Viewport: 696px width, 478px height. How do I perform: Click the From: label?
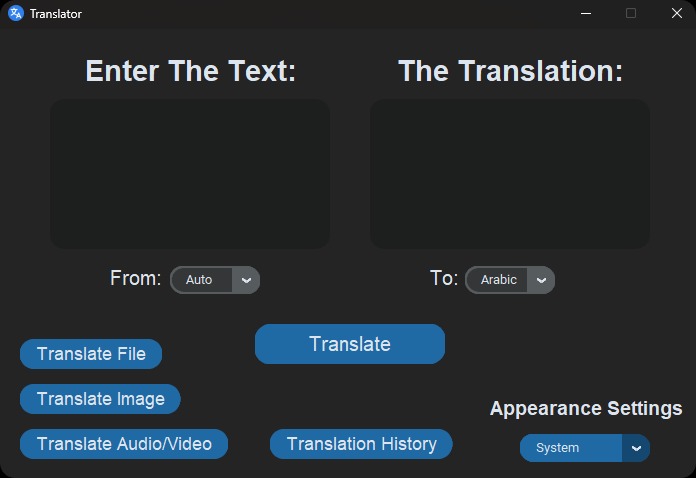click(x=135, y=278)
